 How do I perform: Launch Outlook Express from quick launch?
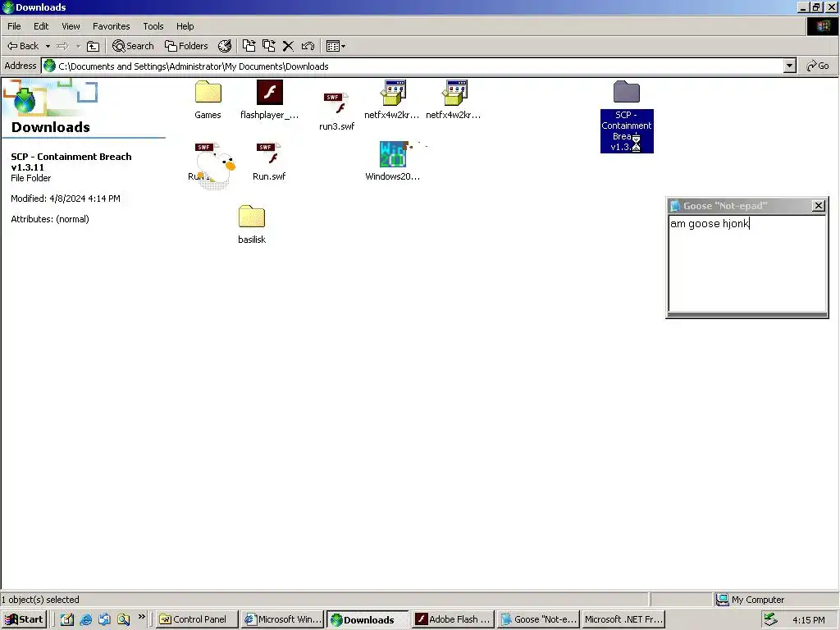[x=104, y=619]
